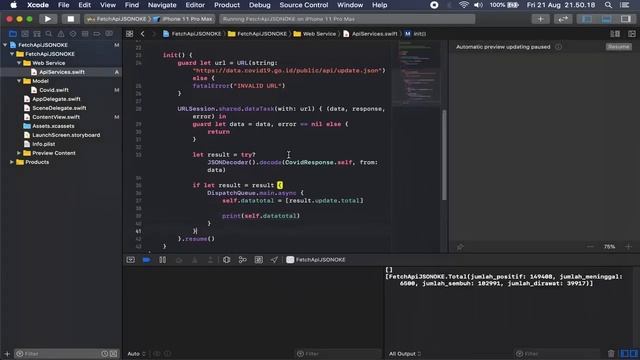Open Environment Overrides in the debug bar
This screenshot has width=640, height=360.
(258, 260)
